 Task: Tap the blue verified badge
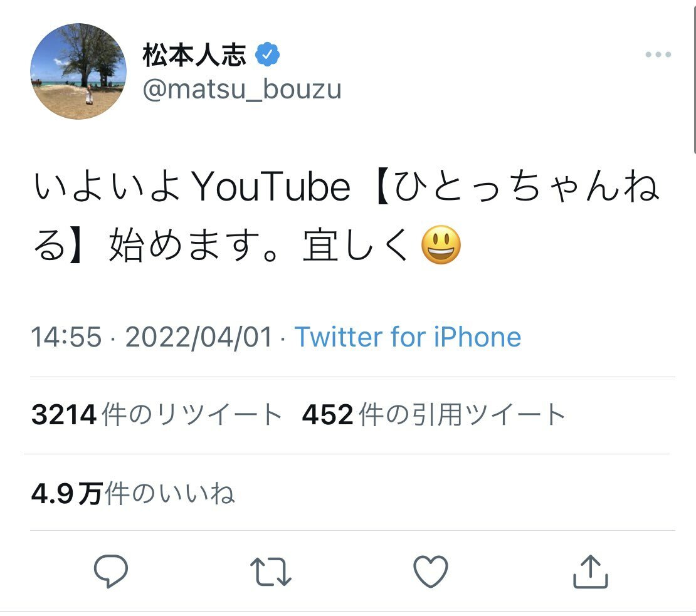(x=268, y=56)
